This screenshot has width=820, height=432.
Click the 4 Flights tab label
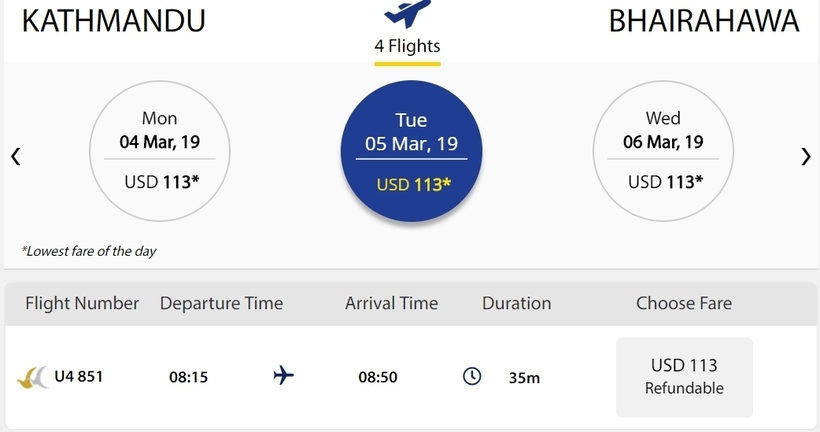coord(407,46)
